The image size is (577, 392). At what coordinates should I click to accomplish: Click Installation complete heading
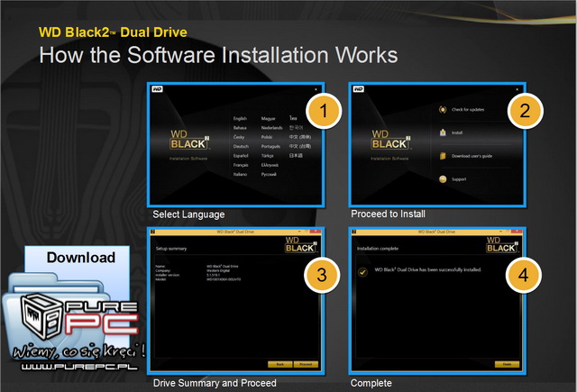[x=378, y=249]
